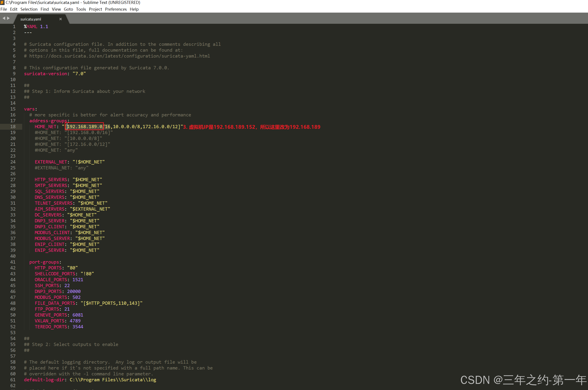Open the View menu
The height and width of the screenshot is (390, 588).
56,9
